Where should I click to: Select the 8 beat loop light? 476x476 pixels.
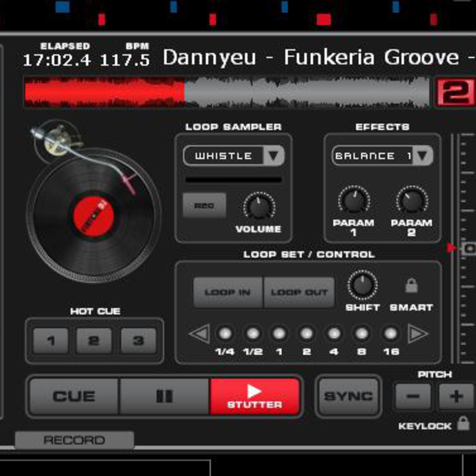click(362, 334)
